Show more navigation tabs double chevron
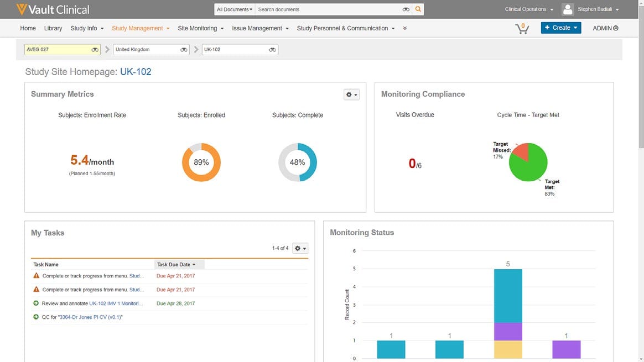The width and height of the screenshot is (644, 362). pyautogui.click(x=405, y=28)
